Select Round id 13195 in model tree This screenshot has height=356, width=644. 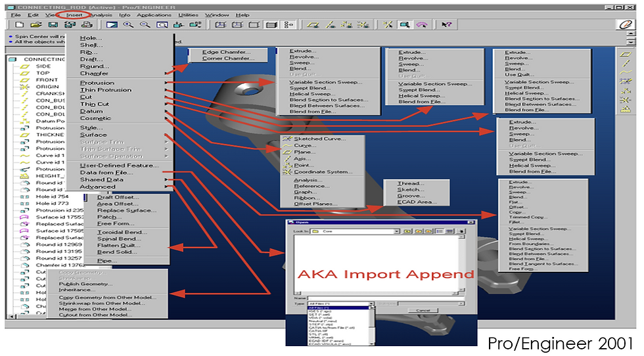(x=58, y=252)
